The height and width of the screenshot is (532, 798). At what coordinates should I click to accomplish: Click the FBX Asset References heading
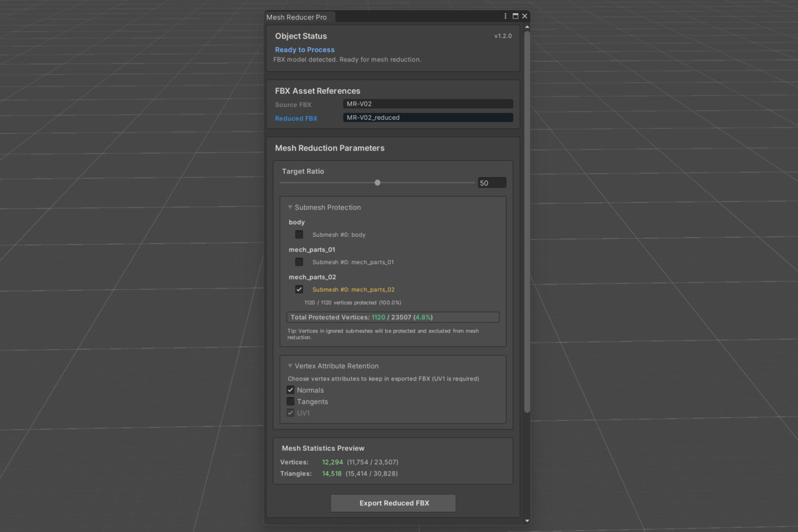coord(318,91)
